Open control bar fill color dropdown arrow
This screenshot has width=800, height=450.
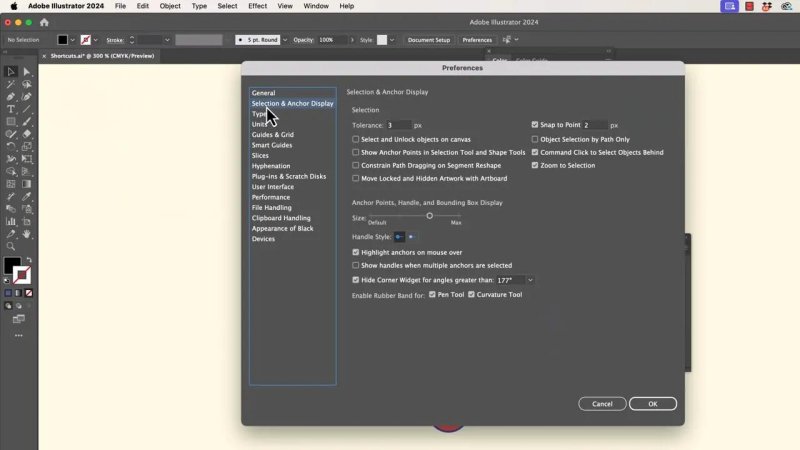[x=72, y=40]
